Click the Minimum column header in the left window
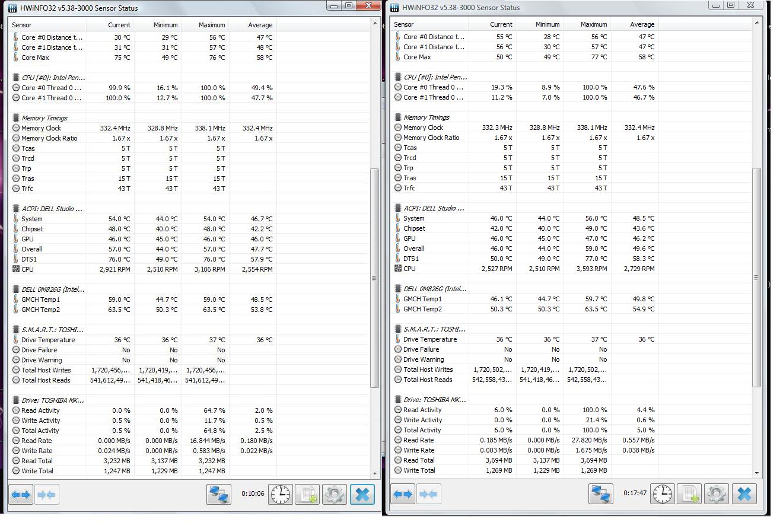783x532 pixels. pyautogui.click(x=158, y=25)
